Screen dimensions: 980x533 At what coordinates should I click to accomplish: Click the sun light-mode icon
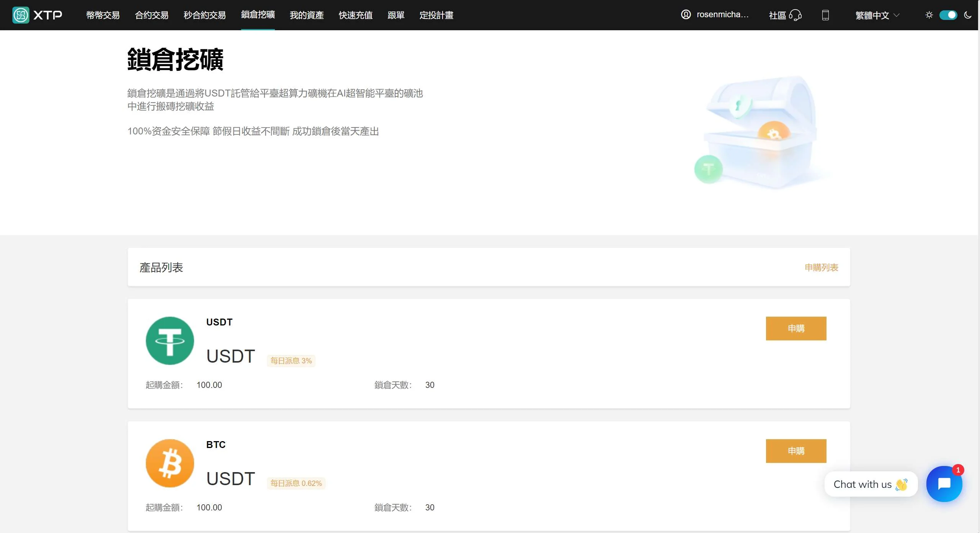coord(929,15)
